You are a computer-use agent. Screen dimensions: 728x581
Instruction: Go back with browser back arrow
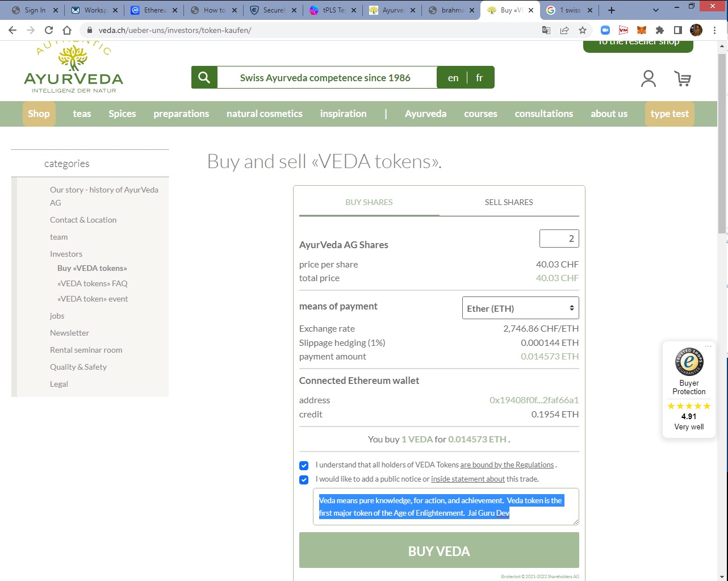click(12, 30)
